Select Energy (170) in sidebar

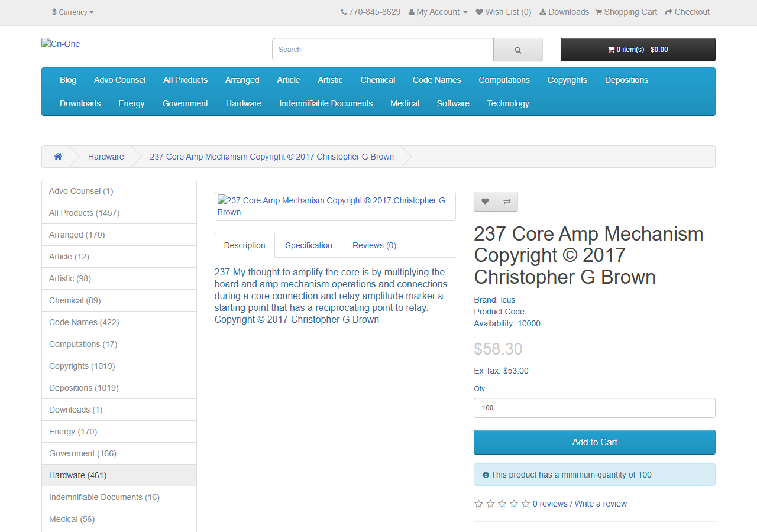pyautogui.click(x=119, y=432)
